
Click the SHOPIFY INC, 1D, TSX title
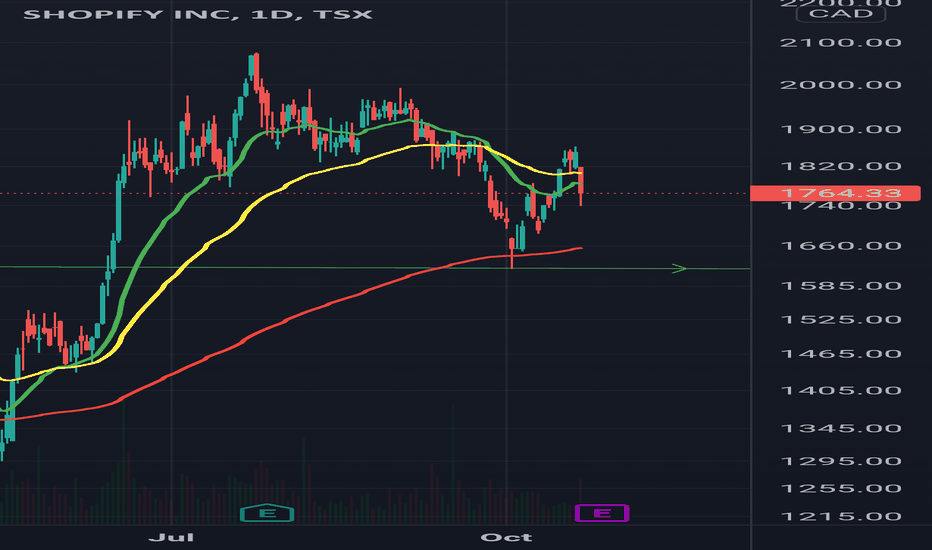(198, 14)
